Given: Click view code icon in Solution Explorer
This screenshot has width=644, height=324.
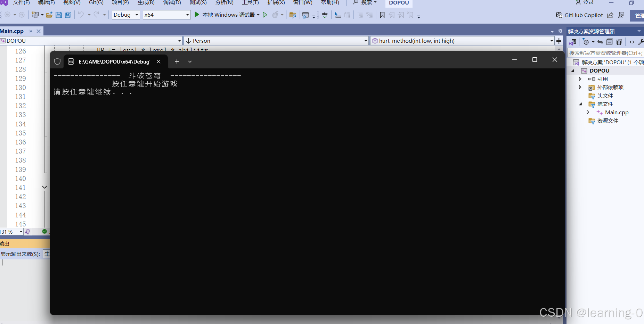Looking at the screenshot, I should click(x=632, y=42).
